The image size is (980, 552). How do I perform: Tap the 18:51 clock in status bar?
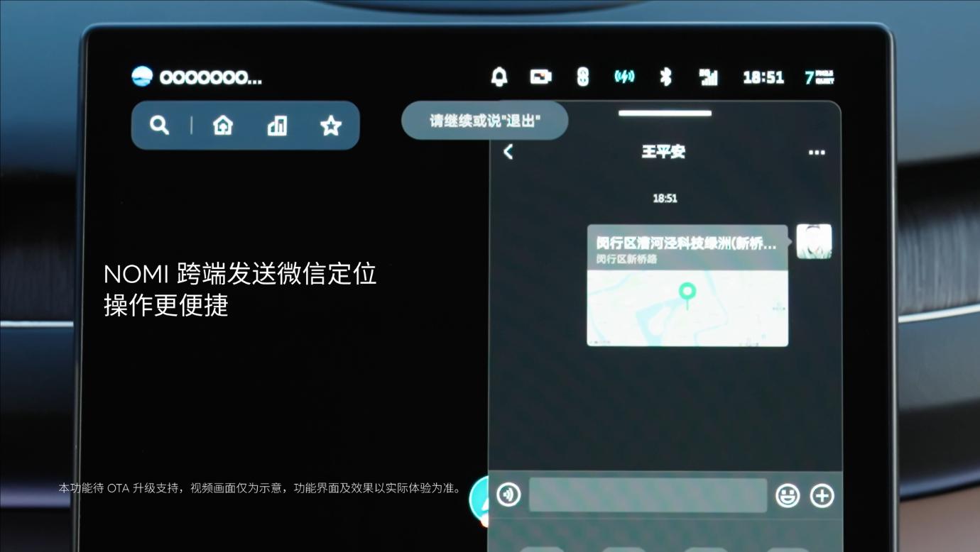[x=763, y=77]
